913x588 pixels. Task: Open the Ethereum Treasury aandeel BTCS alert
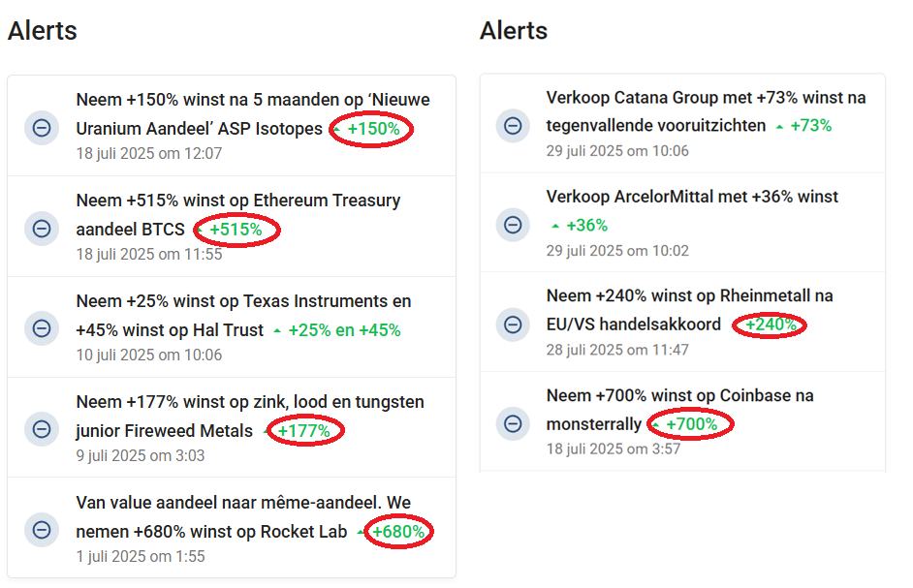click(x=238, y=215)
